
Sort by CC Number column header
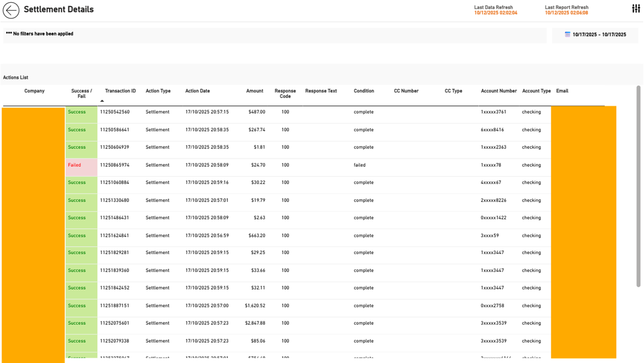point(406,91)
